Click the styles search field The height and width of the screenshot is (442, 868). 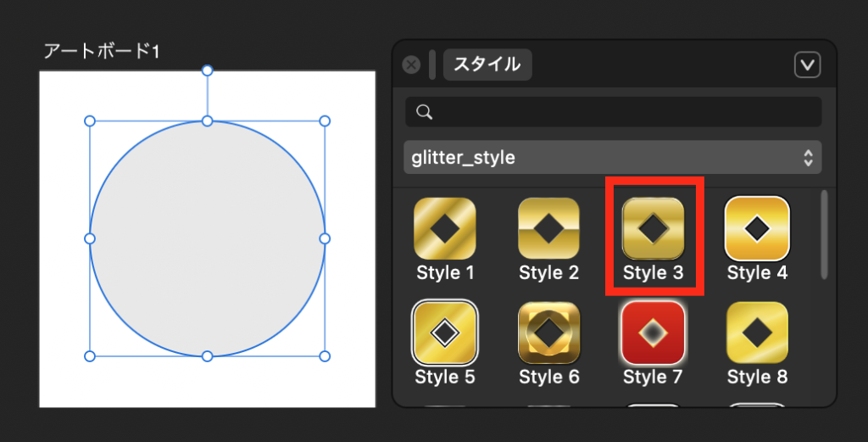coord(623,112)
